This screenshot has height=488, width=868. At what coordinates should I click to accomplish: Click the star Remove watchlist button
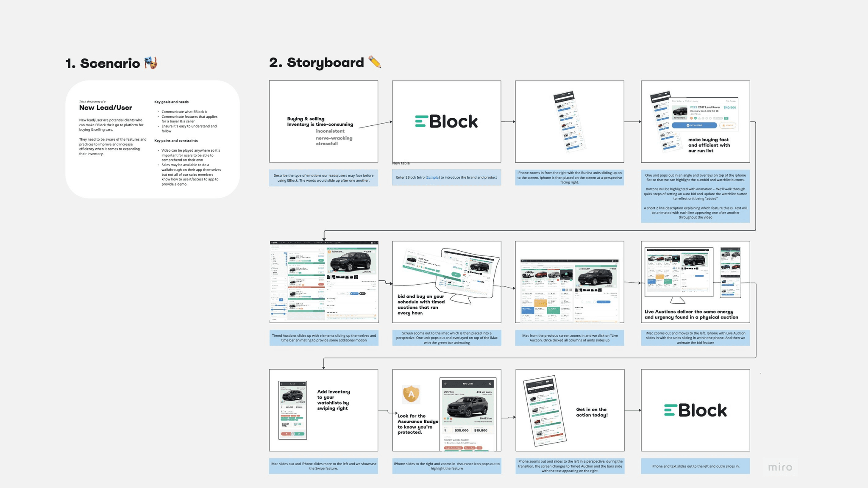point(728,125)
